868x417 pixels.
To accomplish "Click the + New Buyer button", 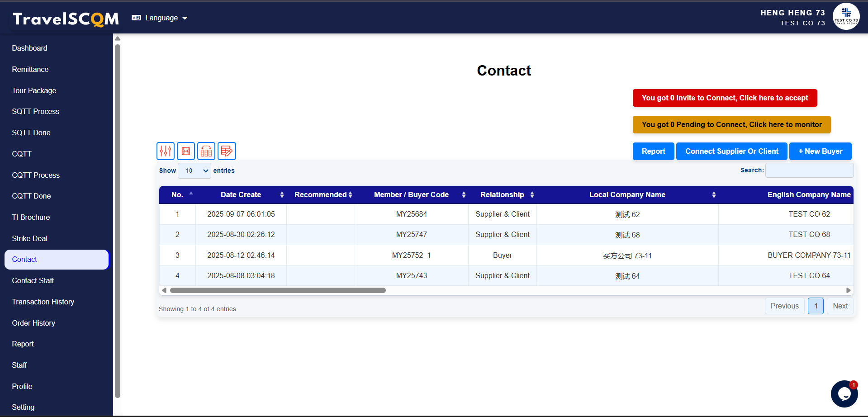I will pos(820,152).
